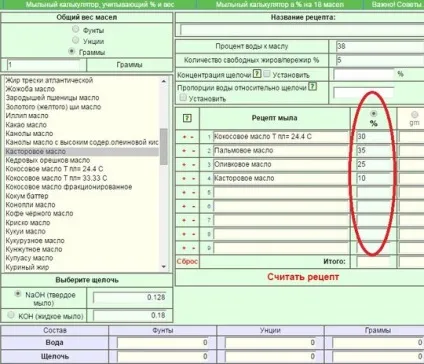
Task: Click help icon in recipe table header
Action: tap(187, 118)
